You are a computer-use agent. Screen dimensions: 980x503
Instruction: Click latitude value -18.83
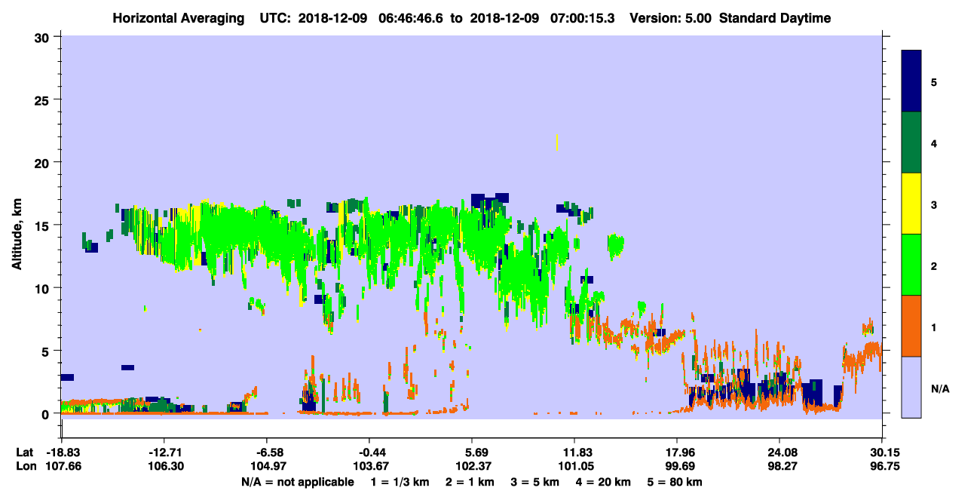pos(63,452)
